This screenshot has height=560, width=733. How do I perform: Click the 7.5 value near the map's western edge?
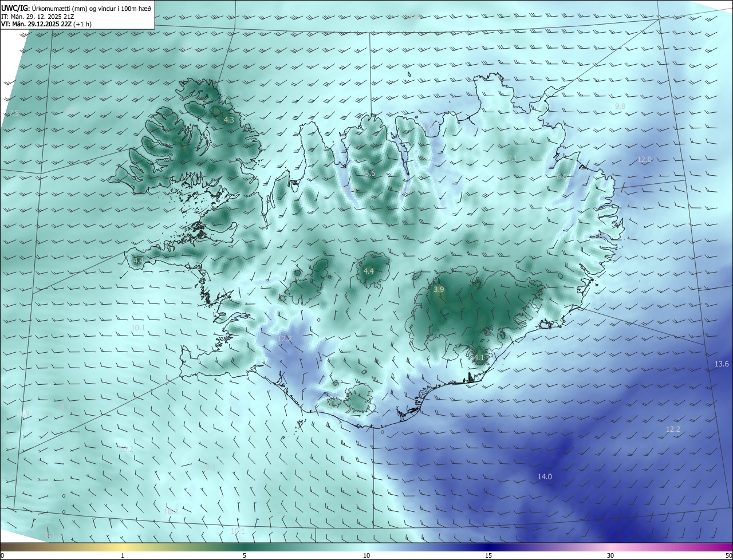[x=13, y=113]
